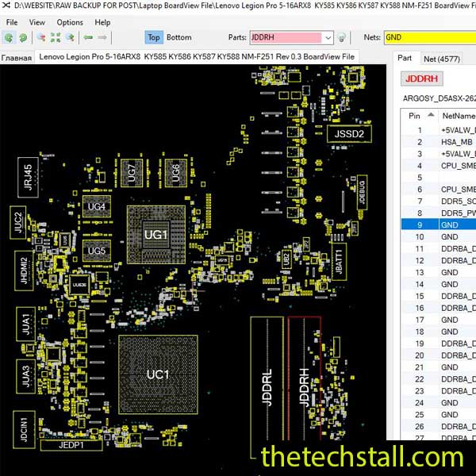The image size is (476, 476).
Task: Select the UG4 memory chip on board
Action: click(97, 206)
